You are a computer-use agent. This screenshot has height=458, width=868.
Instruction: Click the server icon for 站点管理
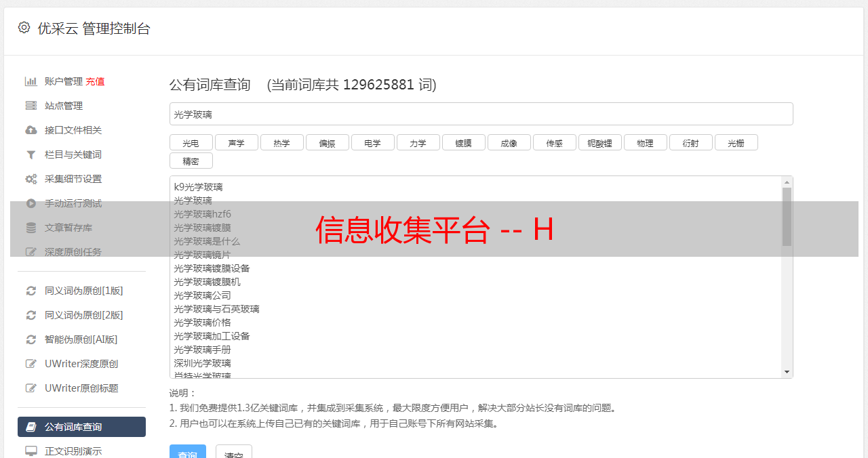31,106
